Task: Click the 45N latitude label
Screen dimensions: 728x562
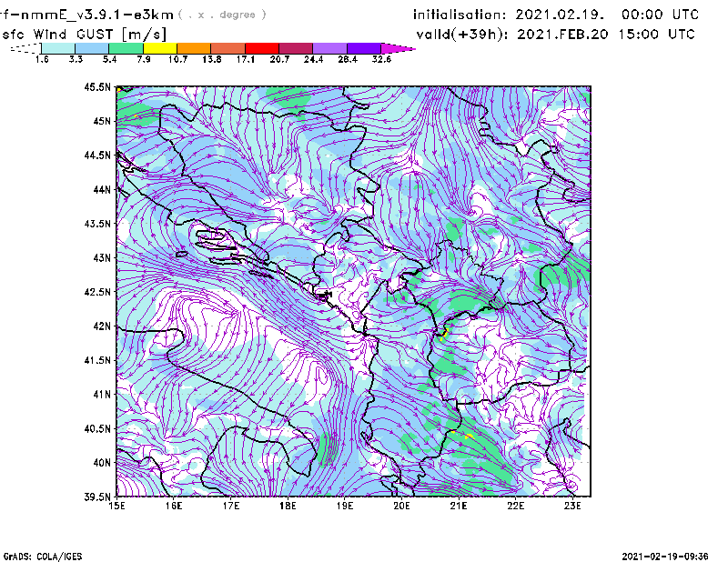Action: [x=102, y=121]
